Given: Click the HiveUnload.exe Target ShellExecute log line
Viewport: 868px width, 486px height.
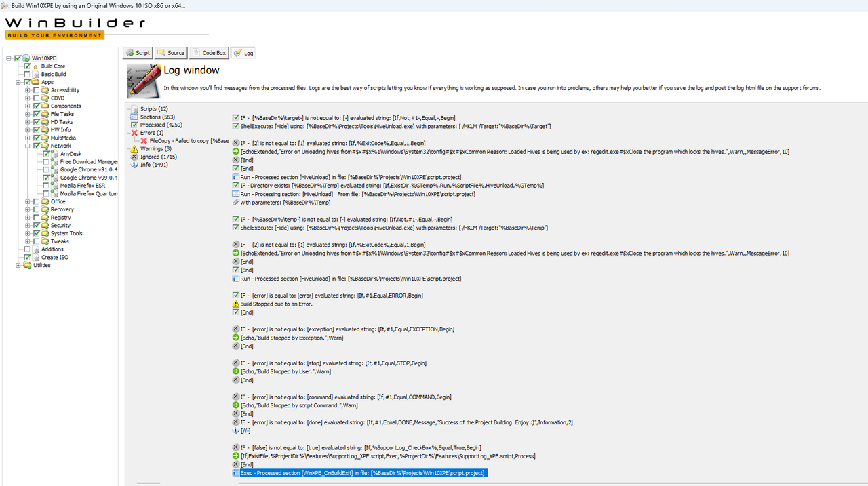Looking at the screenshot, I should 395,126.
